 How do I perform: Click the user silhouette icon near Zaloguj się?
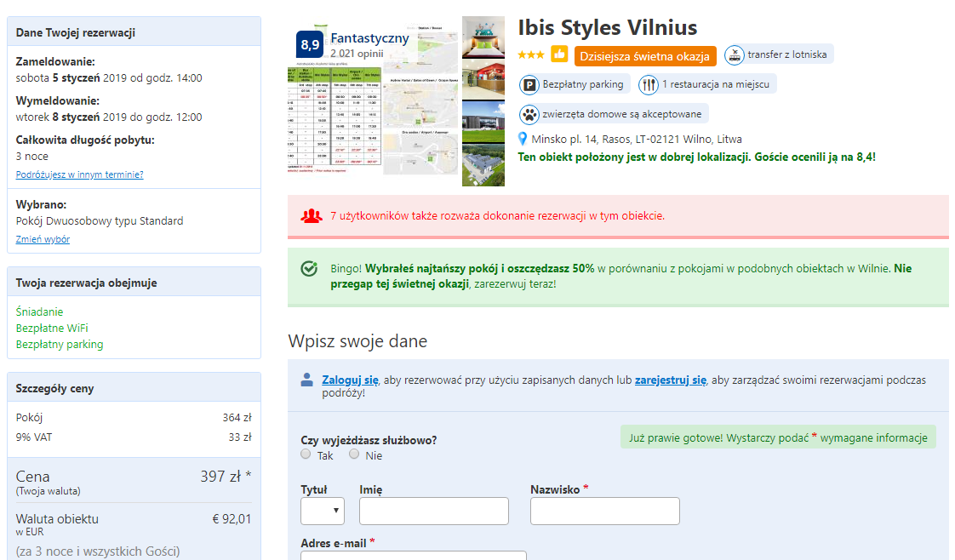(x=306, y=380)
